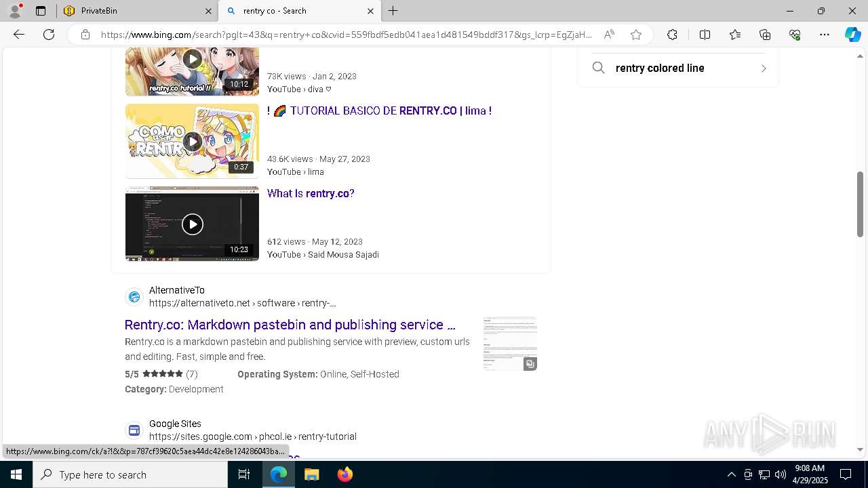Viewport: 868px width, 488px height.
Task: Go back to previous page
Action: tap(19, 35)
